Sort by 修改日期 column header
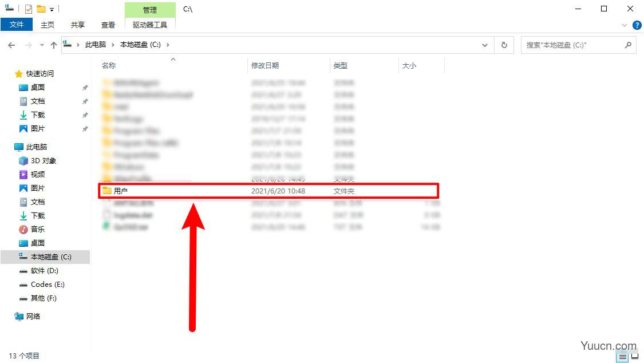 point(265,66)
